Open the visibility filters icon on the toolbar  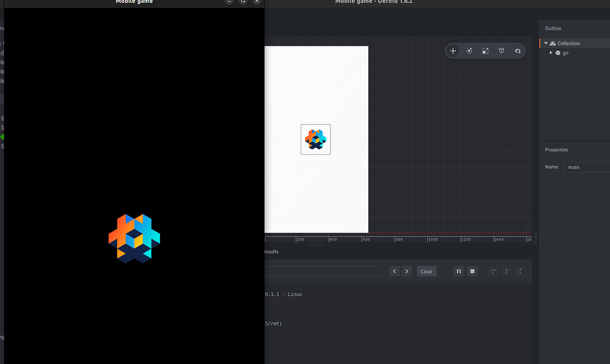click(x=501, y=51)
